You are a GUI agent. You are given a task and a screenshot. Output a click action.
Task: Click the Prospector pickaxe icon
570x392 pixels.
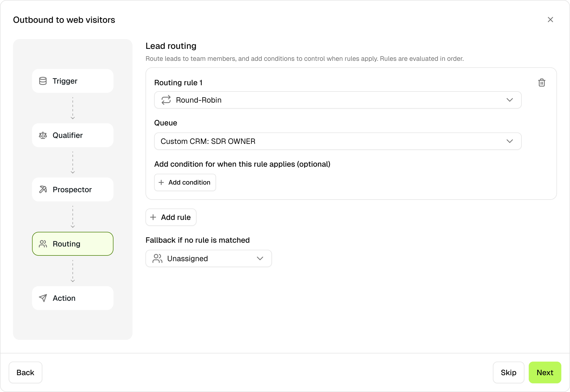pos(43,189)
